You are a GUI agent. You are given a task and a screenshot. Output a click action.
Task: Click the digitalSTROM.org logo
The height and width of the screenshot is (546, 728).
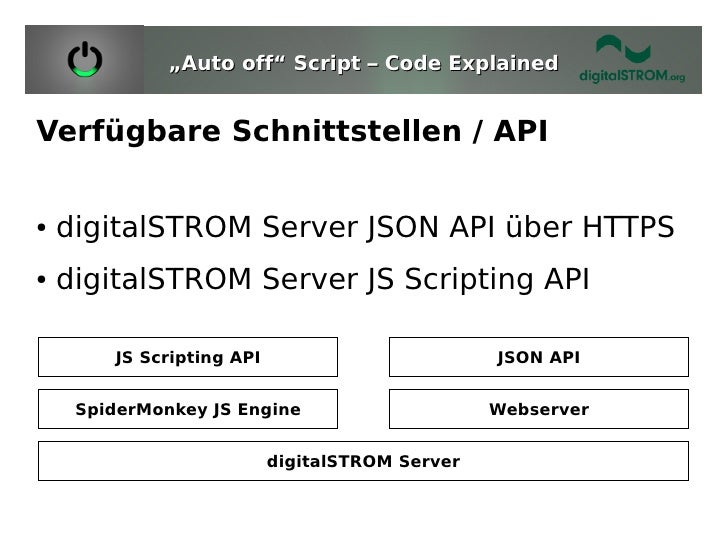click(632, 59)
